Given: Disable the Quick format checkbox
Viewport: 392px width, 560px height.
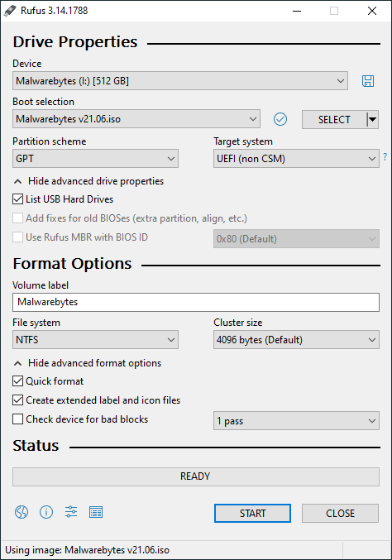Looking at the screenshot, I should (18, 381).
